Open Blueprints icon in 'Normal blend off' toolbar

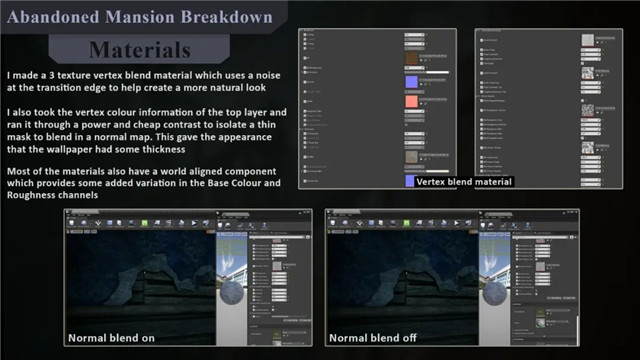coord(419,223)
